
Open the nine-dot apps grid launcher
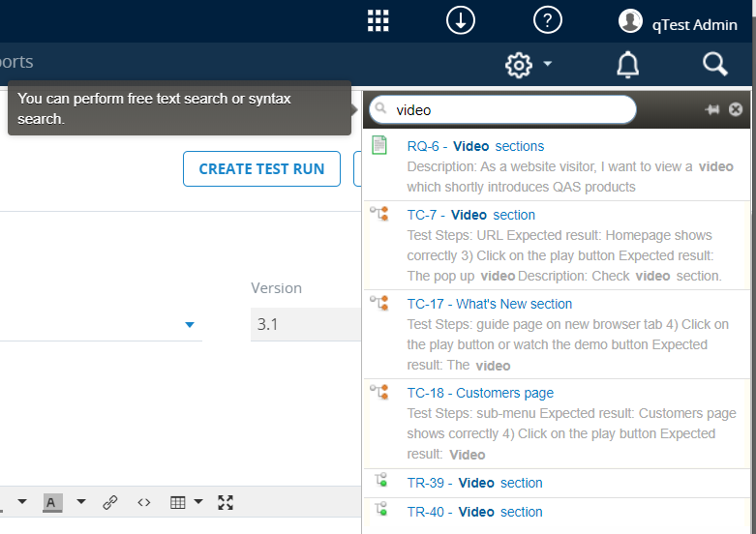pyautogui.click(x=378, y=21)
